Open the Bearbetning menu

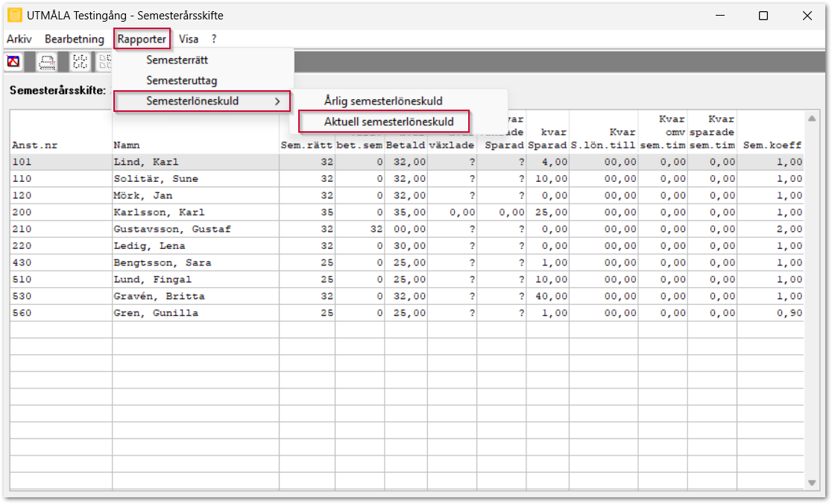coord(75,39)
